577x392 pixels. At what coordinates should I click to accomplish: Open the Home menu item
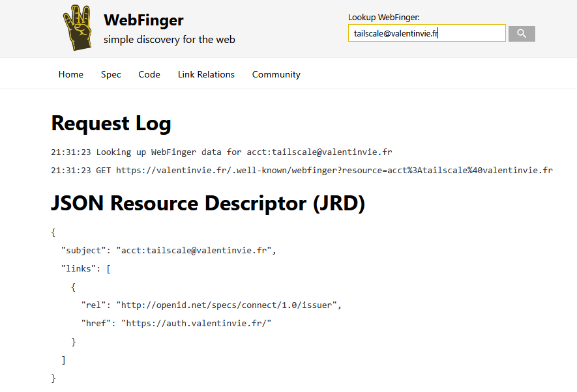pyautogui.click(x=70, y=74)
